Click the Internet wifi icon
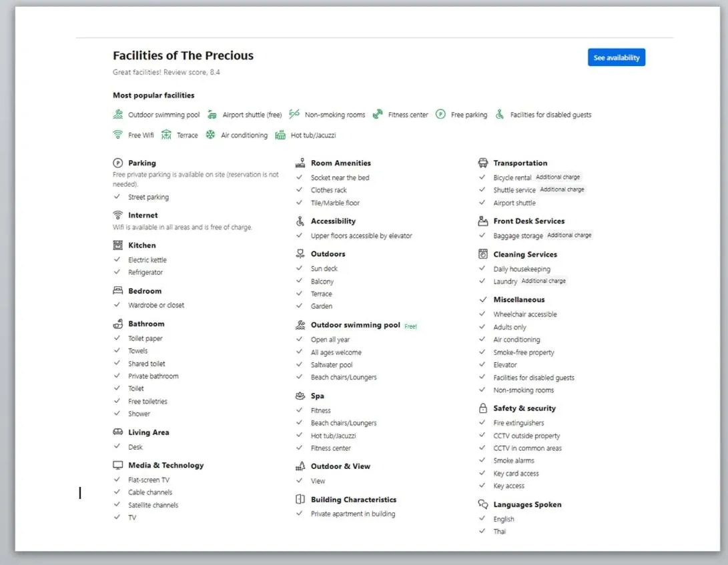Screen dimensions: 728x565 tap(119, 215)
